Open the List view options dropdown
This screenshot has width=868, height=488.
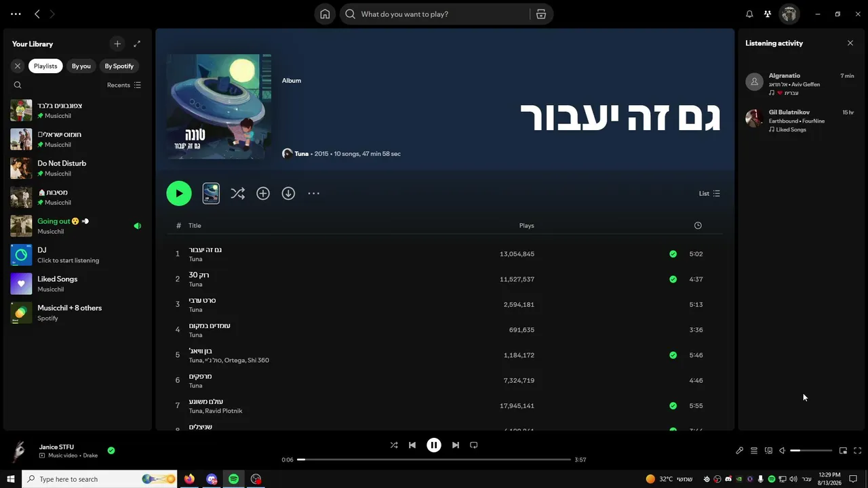coord(709,193)
